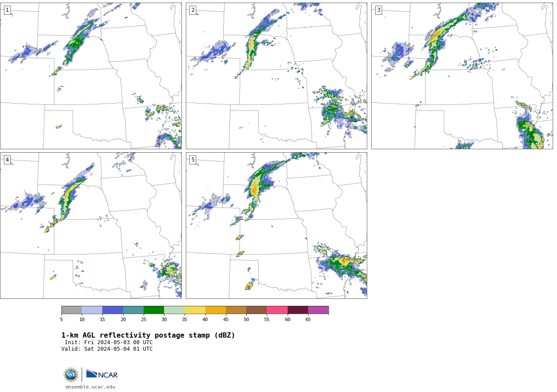Click the yellow 35-40 dBZ swatch

click(x=195, y=310)
